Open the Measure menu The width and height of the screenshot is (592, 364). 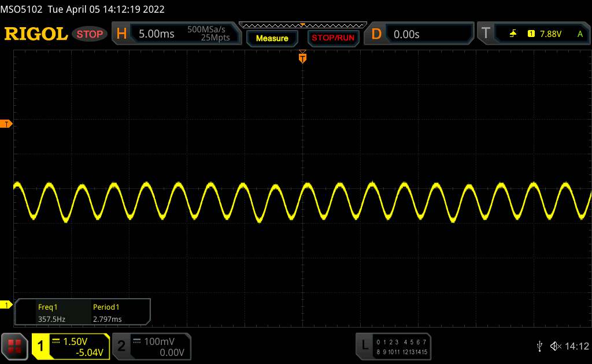point(272,38)
